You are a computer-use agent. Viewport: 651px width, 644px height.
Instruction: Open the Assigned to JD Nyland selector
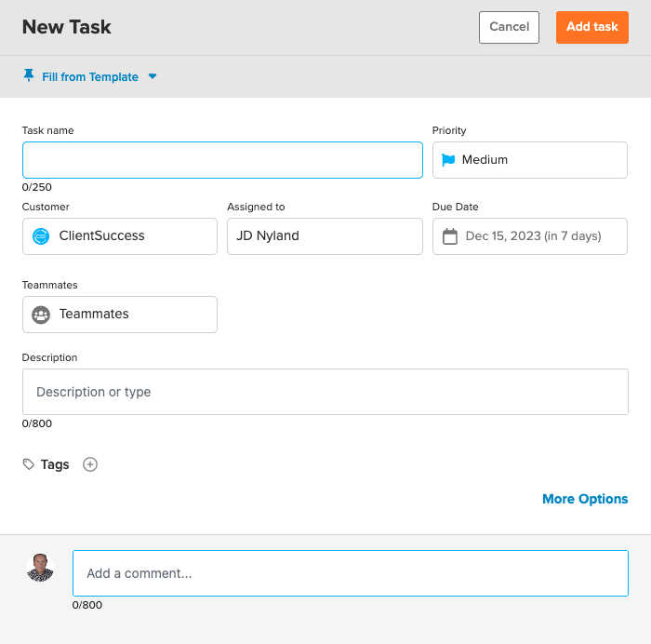(x=325, y=236)
